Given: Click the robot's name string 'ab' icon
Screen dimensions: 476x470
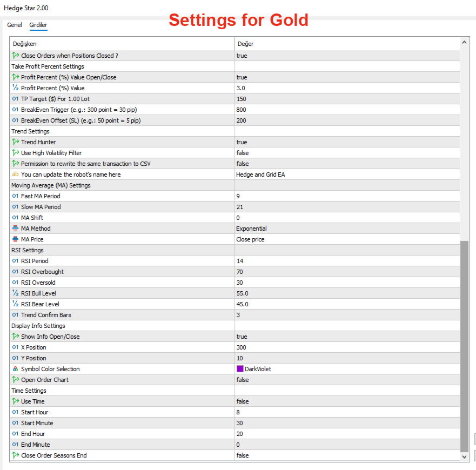Looking at the screenshot, I should pos(15,174).
